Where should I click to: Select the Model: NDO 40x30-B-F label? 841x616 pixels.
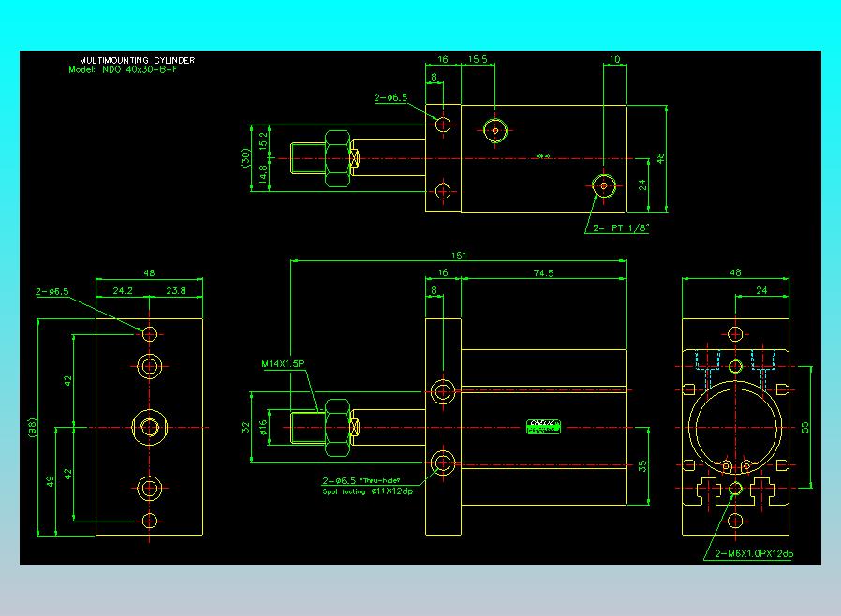124,69
